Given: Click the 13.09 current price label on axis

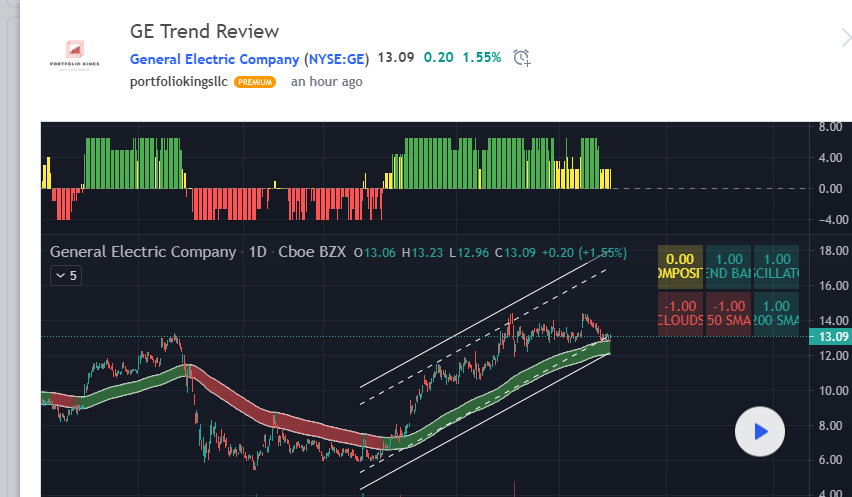Looking at the screenshot, I should click(830, 337).
